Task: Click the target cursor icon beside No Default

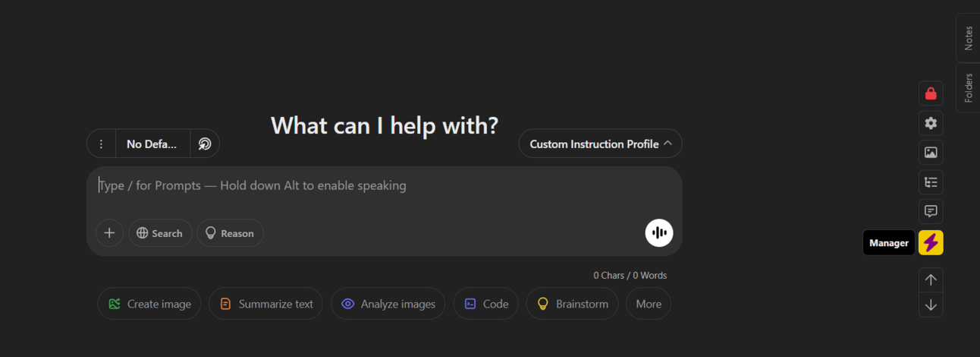Action: pyautogui.click(x=205, y=144)
